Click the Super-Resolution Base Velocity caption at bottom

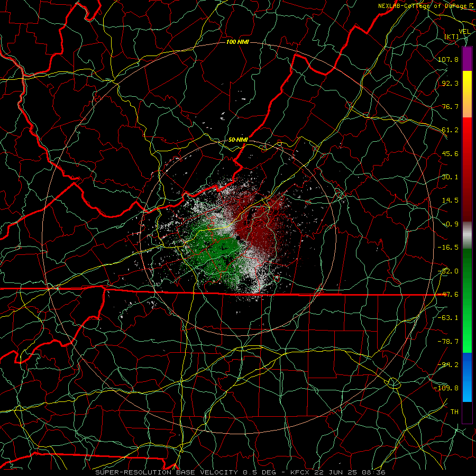(x=240, y=472)
